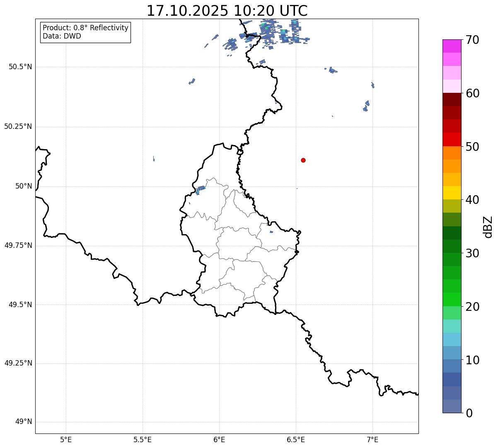
Task: Click the thin echo near 5.5°E, 50.1°N
Action: coord(154,158)
